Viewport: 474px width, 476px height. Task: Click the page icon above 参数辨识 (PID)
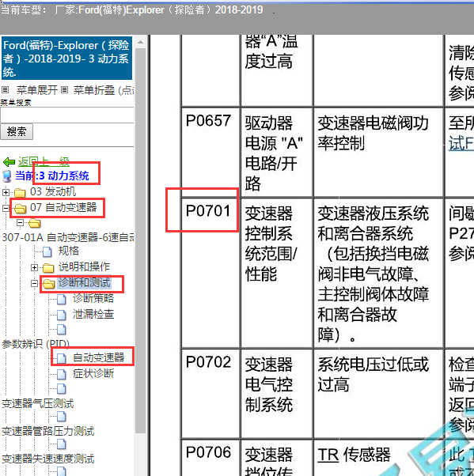(62, 330)
